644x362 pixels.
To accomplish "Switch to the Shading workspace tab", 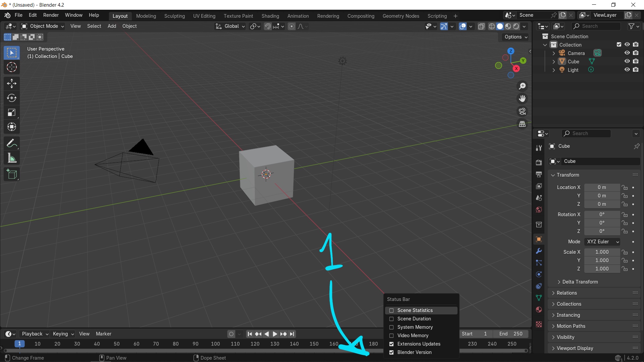I will click(x=270, y=16).
